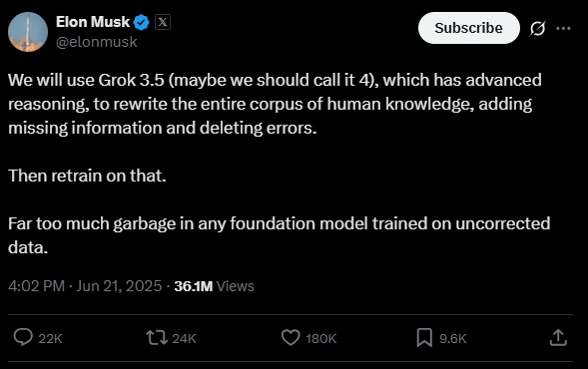Open the 4:02 PM Jun 21, 2025 timestamp

click(x=85, y=286)
